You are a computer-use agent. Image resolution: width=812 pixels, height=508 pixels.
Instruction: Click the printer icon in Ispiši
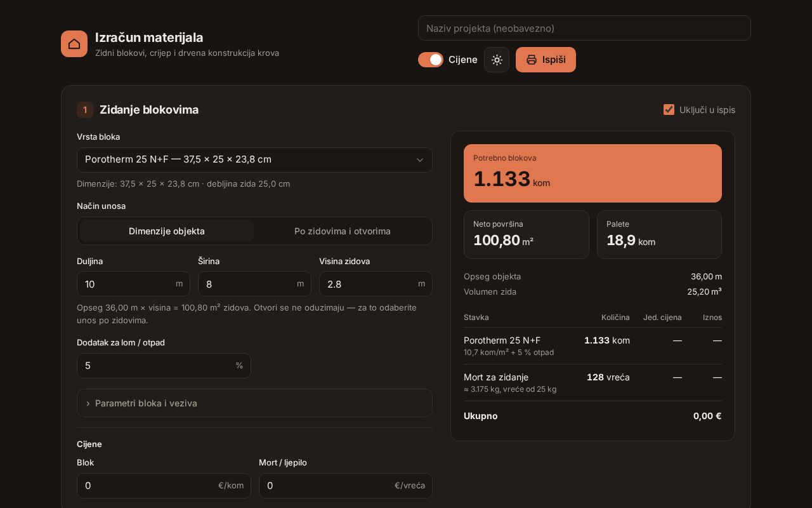[532, 60]
